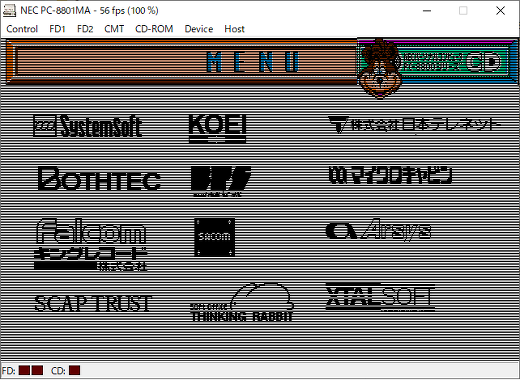520x380 pixels.
Task: Select the XTALSOFT logo
Action: (380, 296)
